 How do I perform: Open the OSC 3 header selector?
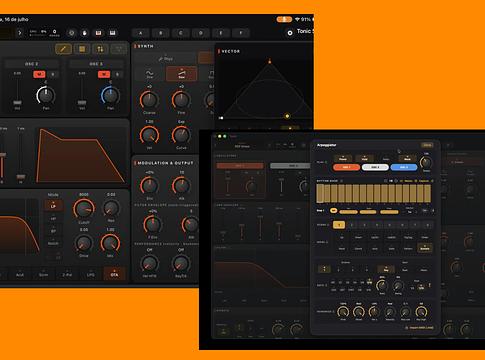click(96, 64)
